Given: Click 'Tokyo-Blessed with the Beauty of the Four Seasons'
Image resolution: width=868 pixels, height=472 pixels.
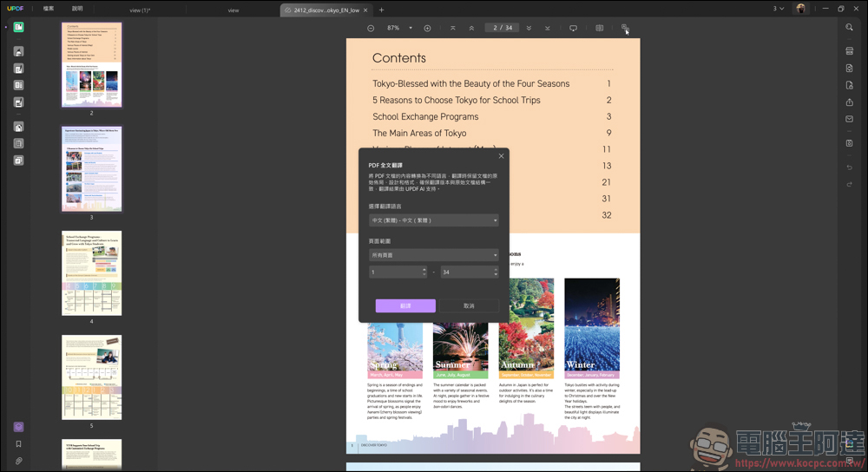Looking at the screenshot, I should click(470, 83).
